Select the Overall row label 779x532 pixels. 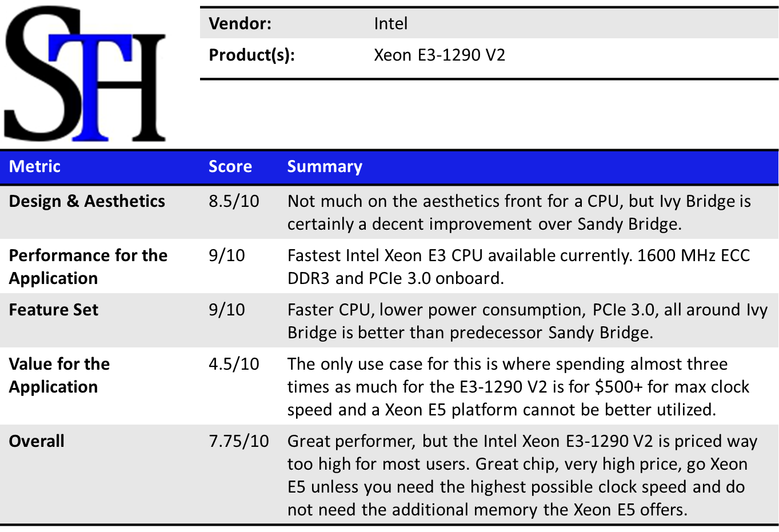coord(37,441)
